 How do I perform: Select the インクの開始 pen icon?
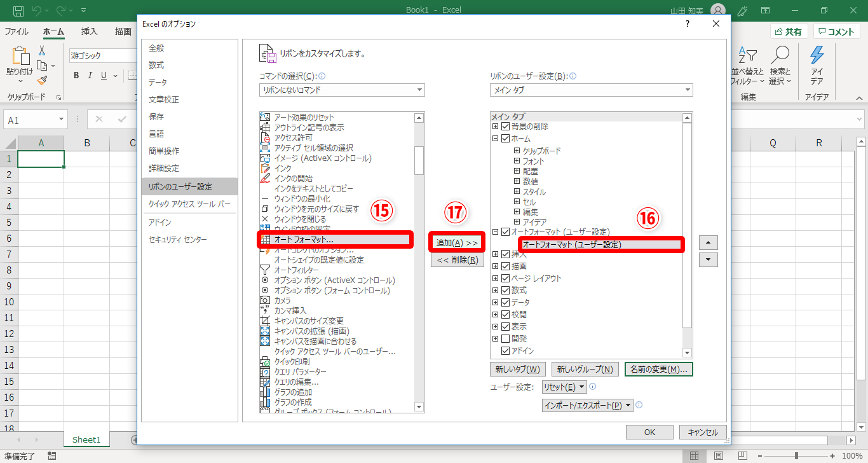(266, 178)
